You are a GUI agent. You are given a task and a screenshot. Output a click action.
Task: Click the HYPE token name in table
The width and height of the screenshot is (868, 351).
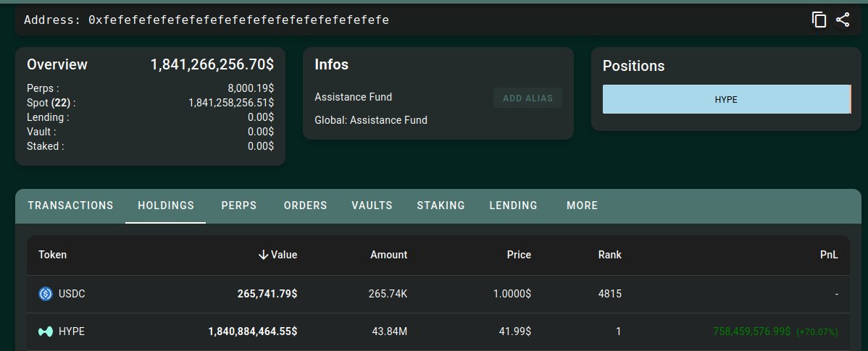[x=72, y=331]
